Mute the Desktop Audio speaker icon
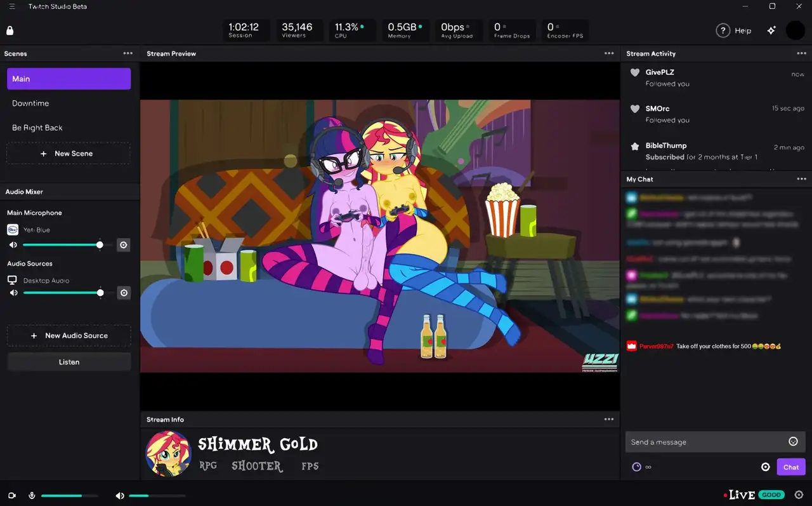The width and height of the screenshot is (812, 506). pos(13,293)
